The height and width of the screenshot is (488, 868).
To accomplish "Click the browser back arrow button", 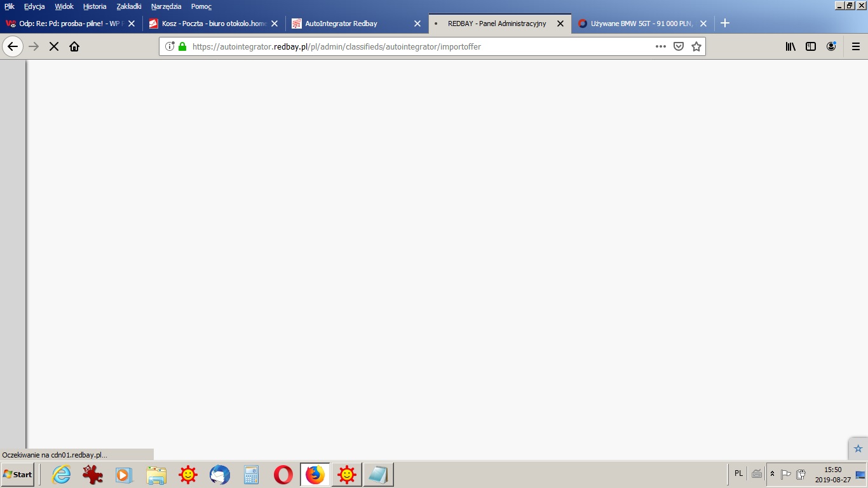I will pyautogui.click(x=13, y=46).
